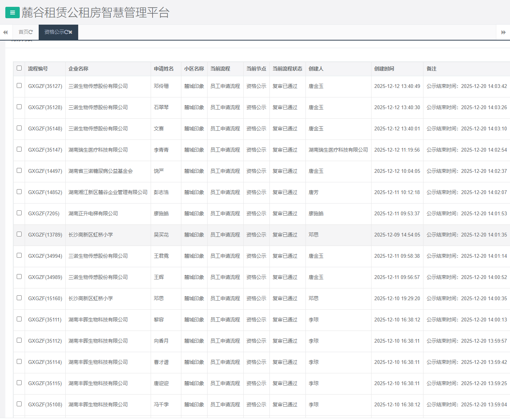Check the row for GXGZF(35127)
510x420 pixels.
click(x=19, y=86)
